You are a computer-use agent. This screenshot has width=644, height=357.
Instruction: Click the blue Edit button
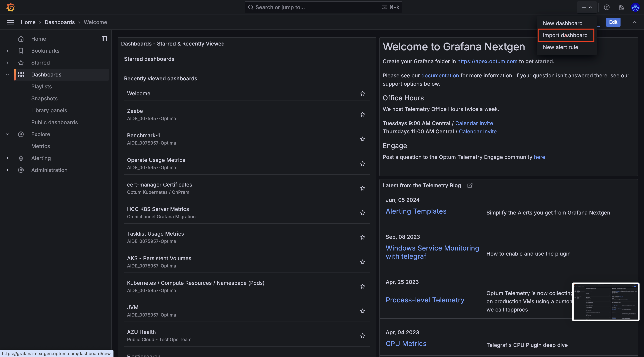[x=613, y=22]
